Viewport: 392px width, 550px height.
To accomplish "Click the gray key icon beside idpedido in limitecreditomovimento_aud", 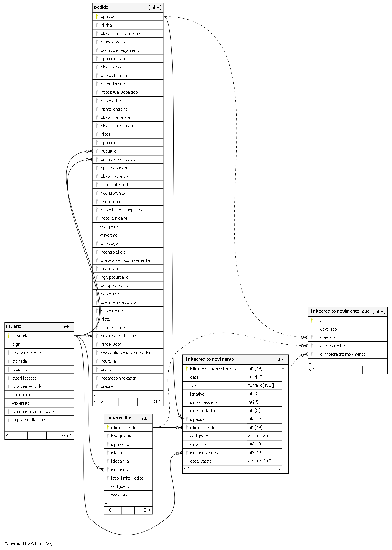I will tap(312, 337).
